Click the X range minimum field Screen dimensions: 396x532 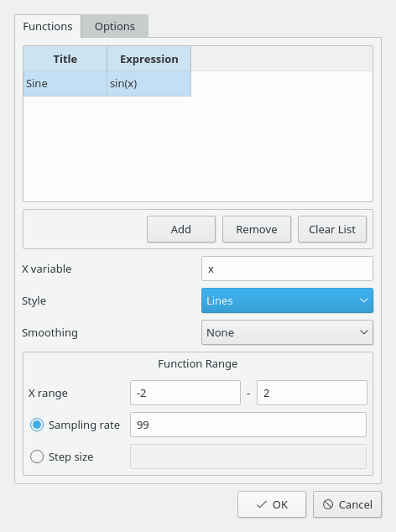click(185, 393)
